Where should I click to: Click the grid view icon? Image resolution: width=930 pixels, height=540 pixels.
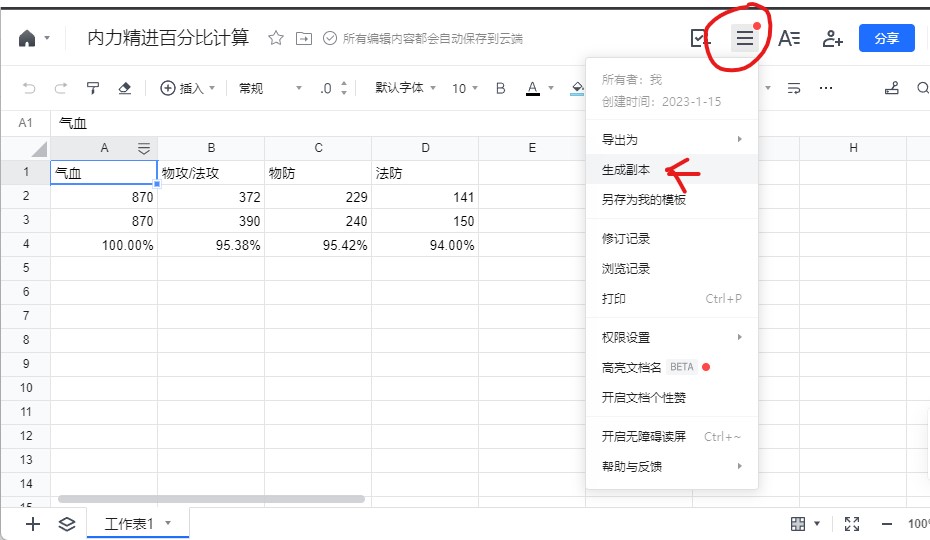click(x=798, y=524)
